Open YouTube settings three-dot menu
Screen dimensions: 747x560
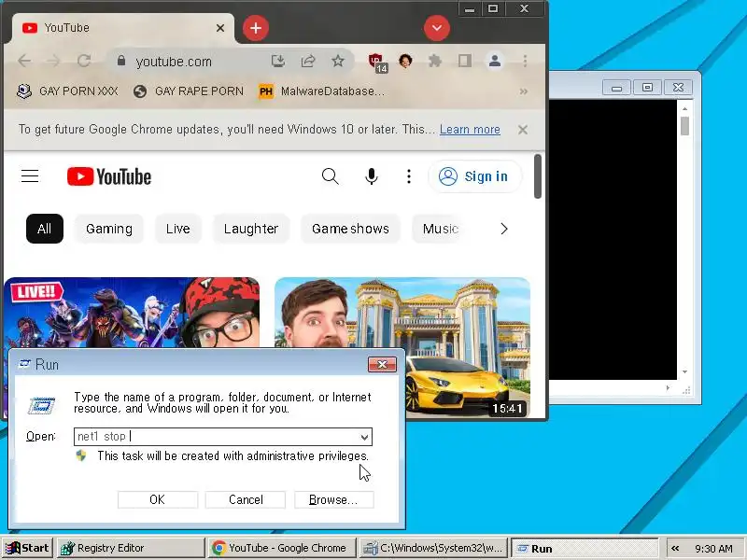pyautogui.click(x=409, y=176)
